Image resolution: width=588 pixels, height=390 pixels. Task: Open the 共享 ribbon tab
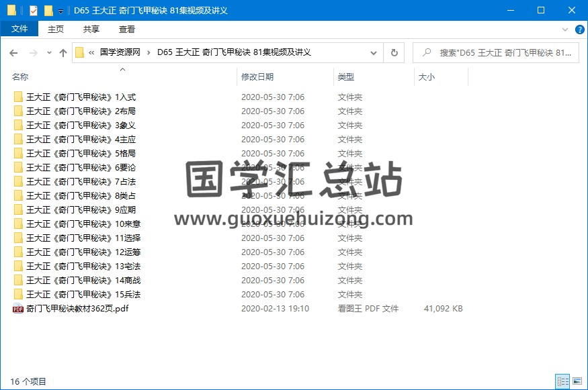(x=91, y=30)
